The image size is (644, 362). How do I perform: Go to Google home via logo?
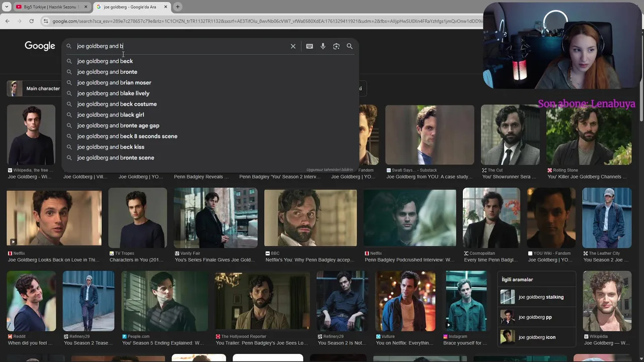[x=40, y=46]
